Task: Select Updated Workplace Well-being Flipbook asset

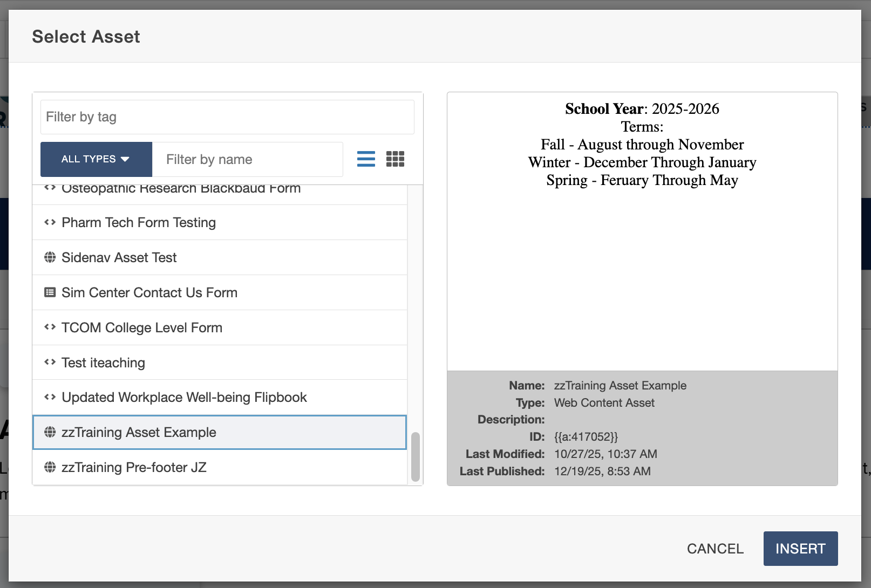Action: (x=184, y=398)
